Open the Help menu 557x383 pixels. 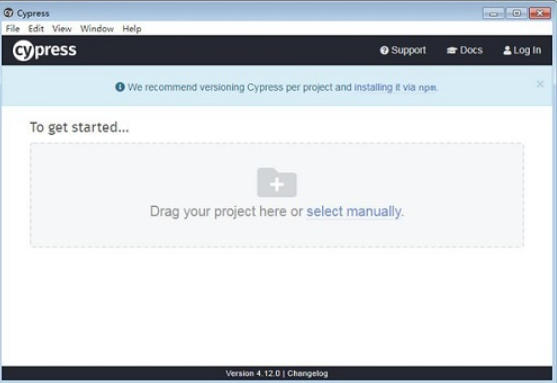point(132,29)
